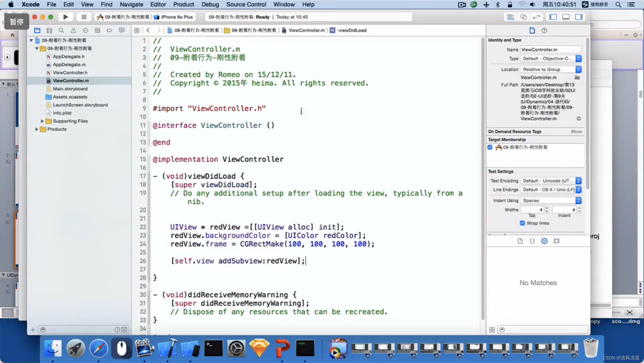This screenshot has width=644, height=363.
Task: Show the Object library icon
Action: click(x=544, y=241)
